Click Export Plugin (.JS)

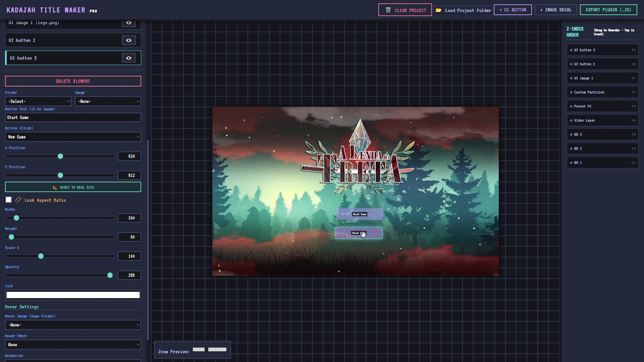pyautogui.click(x=608, y=10)
